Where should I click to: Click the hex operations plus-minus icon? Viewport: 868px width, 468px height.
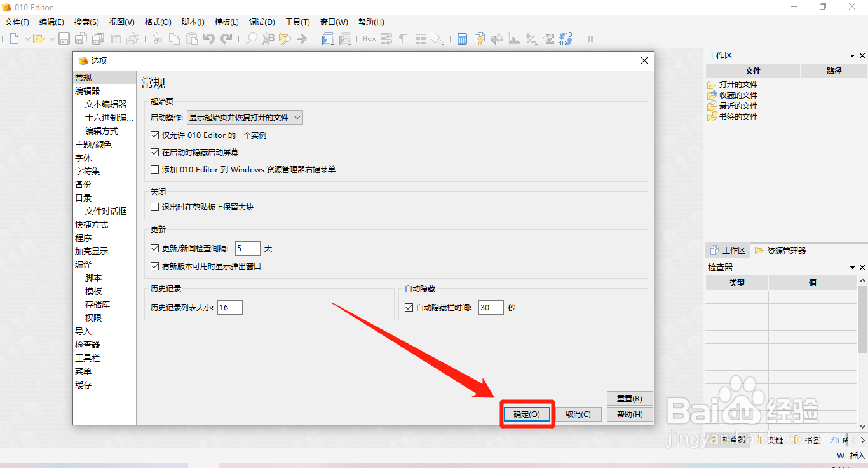click(x=531, y=39)
